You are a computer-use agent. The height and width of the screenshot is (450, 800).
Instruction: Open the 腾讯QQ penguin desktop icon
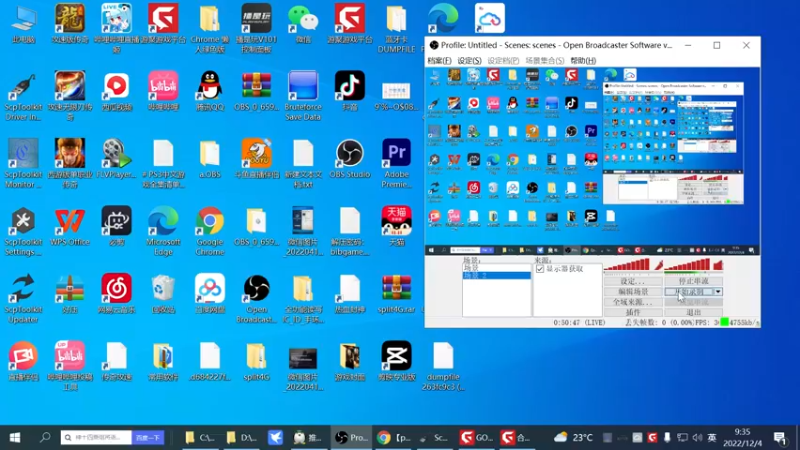[210, 91]
